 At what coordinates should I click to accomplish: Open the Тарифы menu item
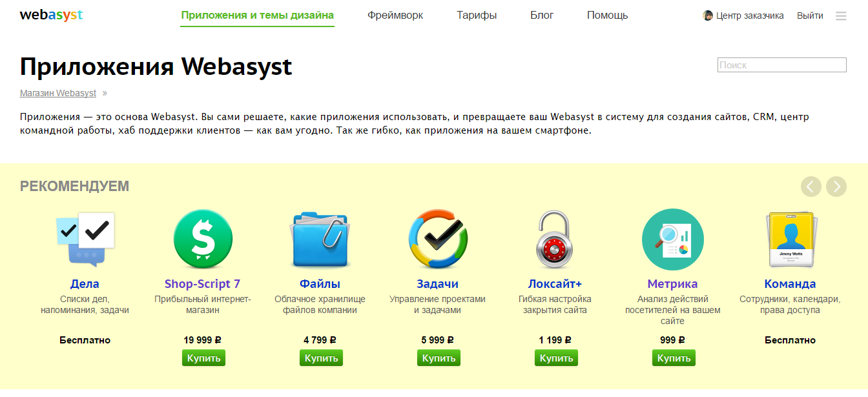click(x=477, y=15)
